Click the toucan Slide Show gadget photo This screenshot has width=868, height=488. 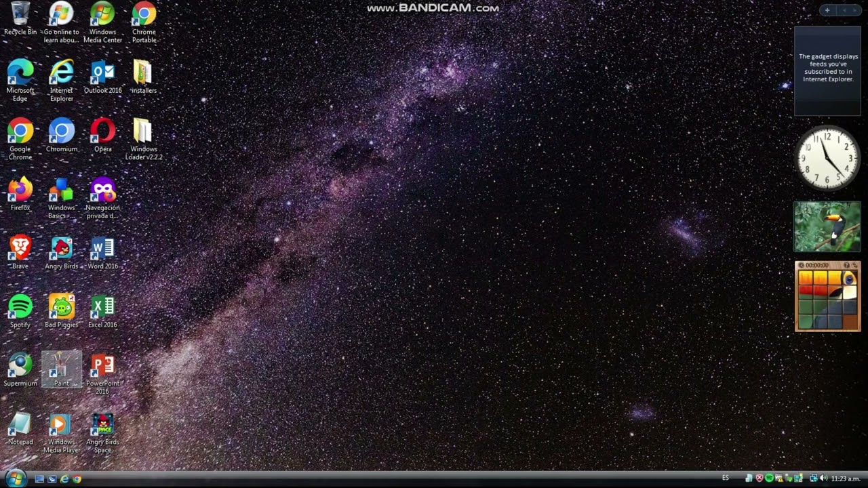(x=827, y=227)
